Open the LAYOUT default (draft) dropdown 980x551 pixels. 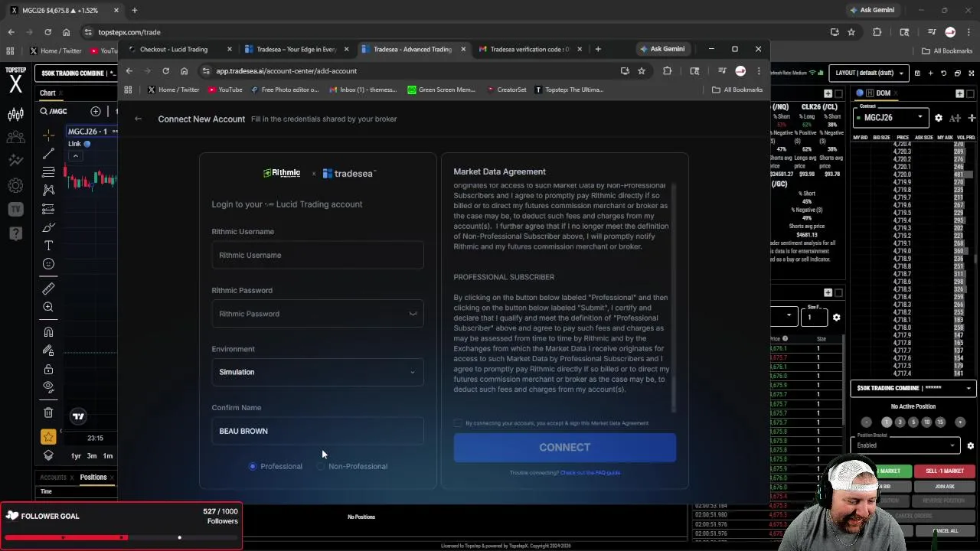[869, 73]
